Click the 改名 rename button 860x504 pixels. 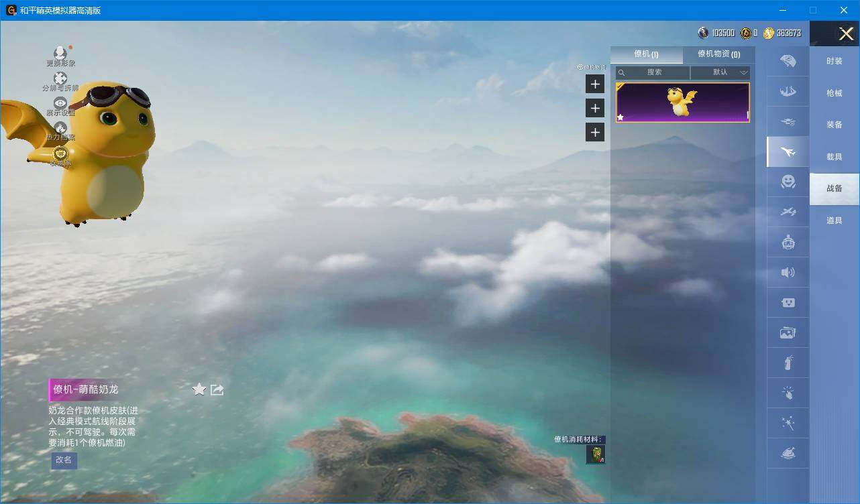pos(64,460)
